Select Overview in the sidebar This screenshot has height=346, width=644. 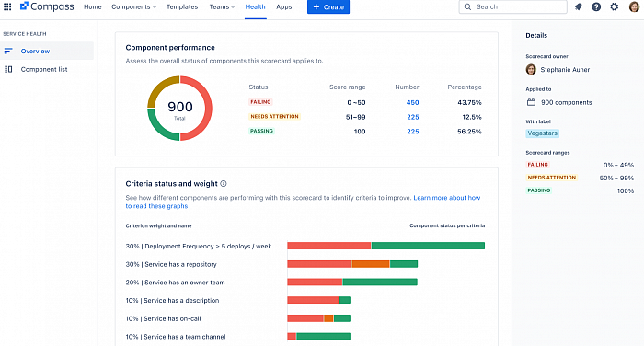click(x=47, y=51)
